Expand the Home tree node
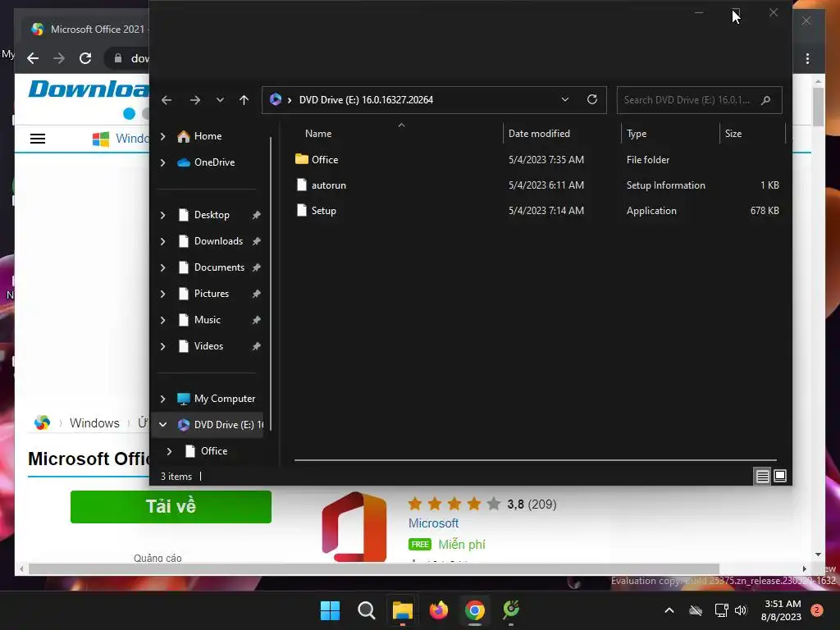This screenshot has height=630, width=840. [163, 137]
